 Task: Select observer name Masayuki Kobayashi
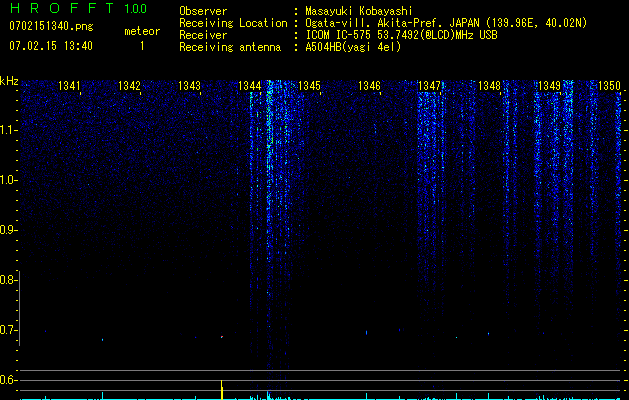tap(359, 11)
